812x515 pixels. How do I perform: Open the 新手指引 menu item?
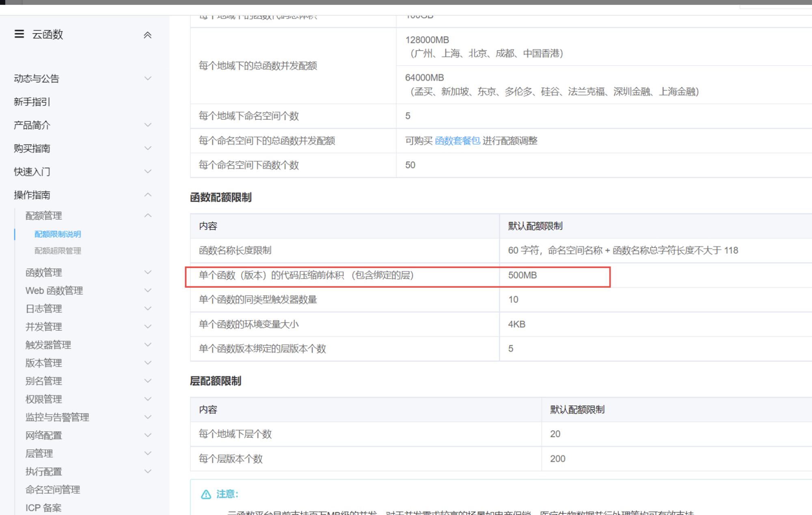[x=32, y=102]
